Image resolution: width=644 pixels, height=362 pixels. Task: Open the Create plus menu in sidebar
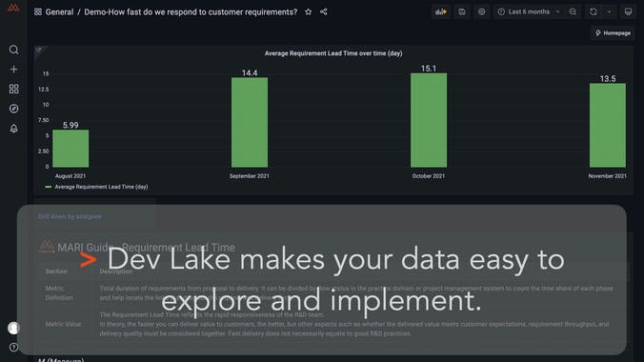(x=13, y=70)
